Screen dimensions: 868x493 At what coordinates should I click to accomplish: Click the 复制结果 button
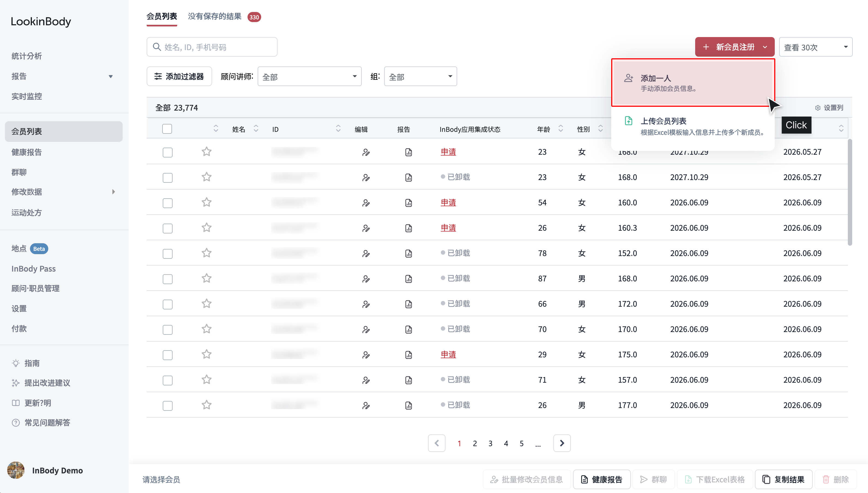783,479
